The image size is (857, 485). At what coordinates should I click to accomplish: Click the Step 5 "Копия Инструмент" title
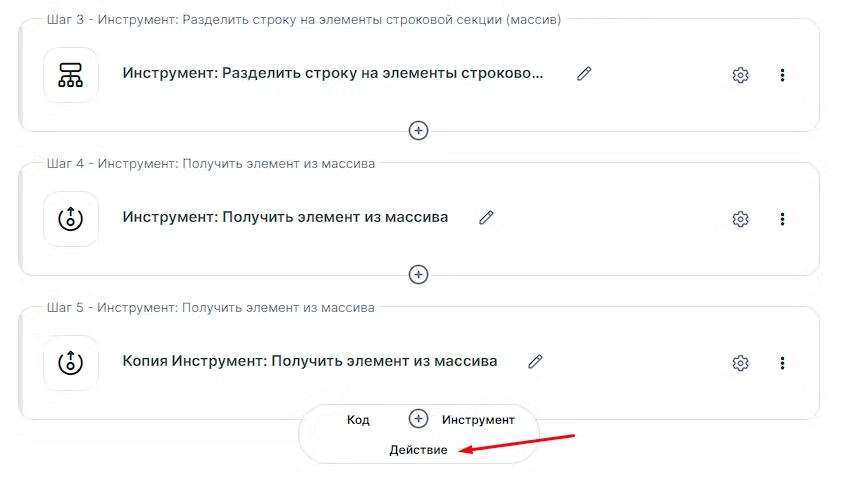(309, 361)
